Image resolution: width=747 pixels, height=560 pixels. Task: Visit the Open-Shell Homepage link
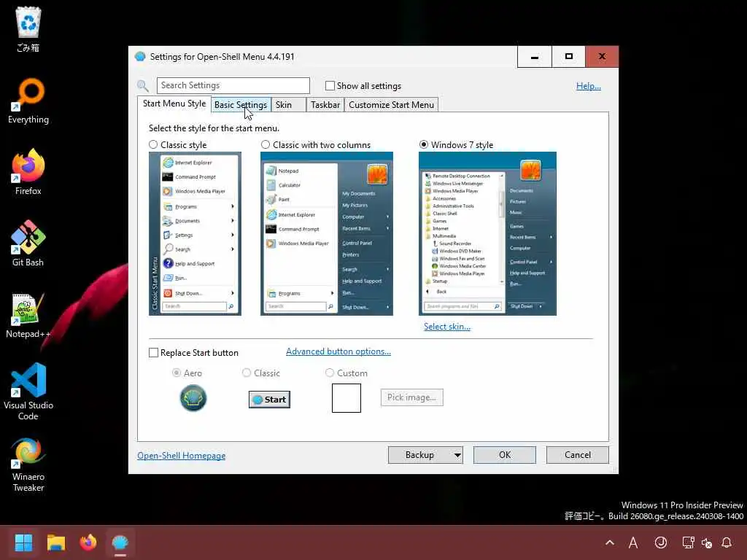[x=182, y=456]
